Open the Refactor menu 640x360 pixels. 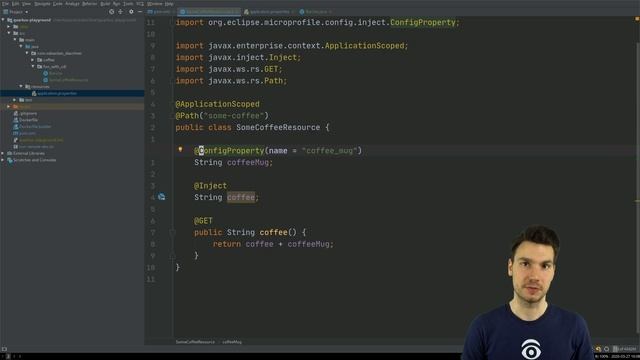(90, 4)
